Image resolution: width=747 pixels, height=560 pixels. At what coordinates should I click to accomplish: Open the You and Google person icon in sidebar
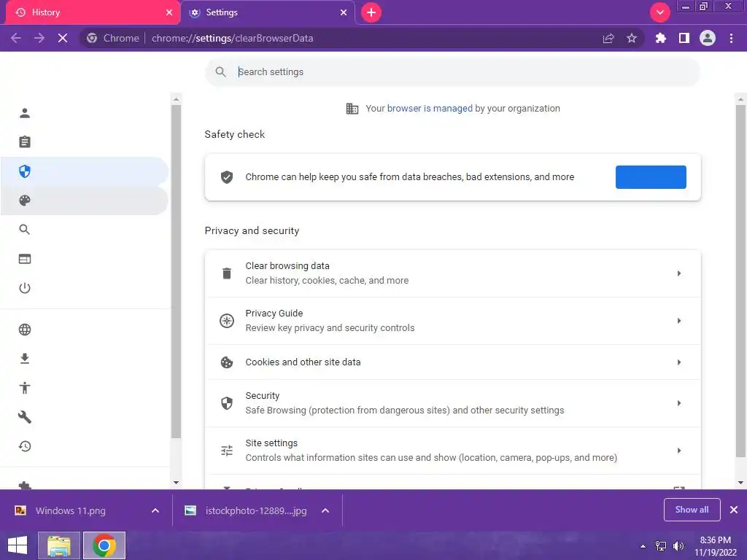pyautogui.click(x=25, y=113)
